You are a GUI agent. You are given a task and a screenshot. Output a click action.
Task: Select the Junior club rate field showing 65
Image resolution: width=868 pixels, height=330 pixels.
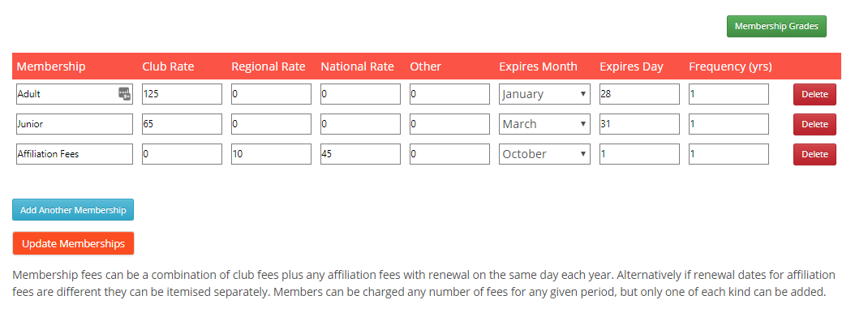coord(183,124)
